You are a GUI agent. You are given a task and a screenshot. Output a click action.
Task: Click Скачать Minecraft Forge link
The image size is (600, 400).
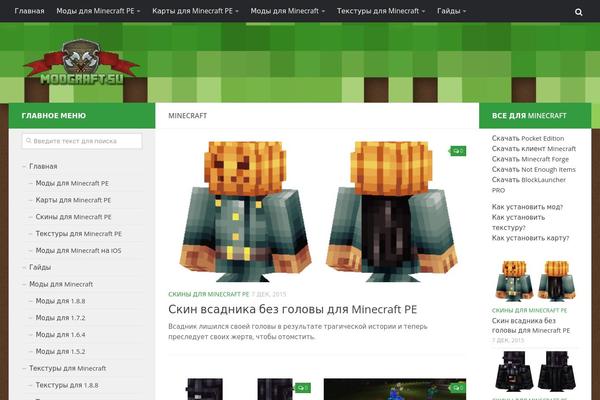(530, 159)
